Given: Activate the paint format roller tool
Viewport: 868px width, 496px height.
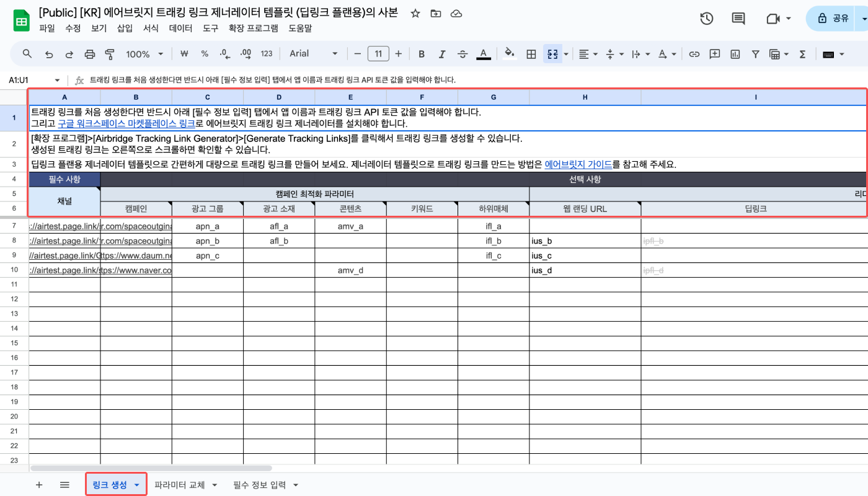Looking at the screenshot, I should point(110,54).
